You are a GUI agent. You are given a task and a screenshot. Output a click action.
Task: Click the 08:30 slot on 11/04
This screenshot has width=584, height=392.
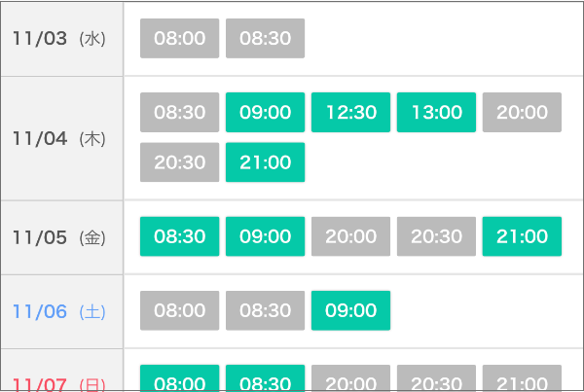pyautogui.click(x=179, y=113)
